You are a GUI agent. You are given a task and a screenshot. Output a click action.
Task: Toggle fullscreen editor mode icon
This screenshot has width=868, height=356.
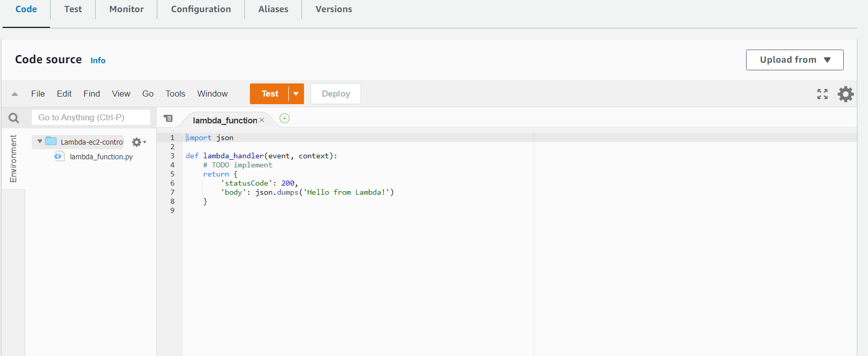point(822,94)
